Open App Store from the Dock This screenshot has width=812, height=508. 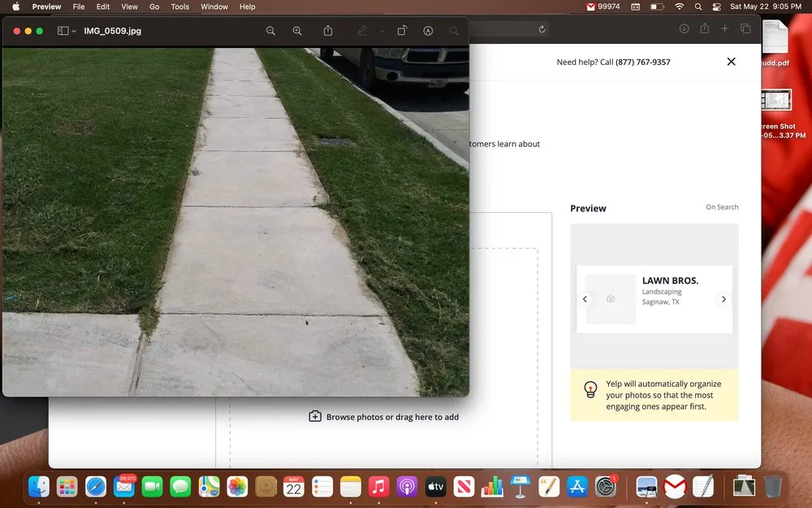[x=577, y=487]
